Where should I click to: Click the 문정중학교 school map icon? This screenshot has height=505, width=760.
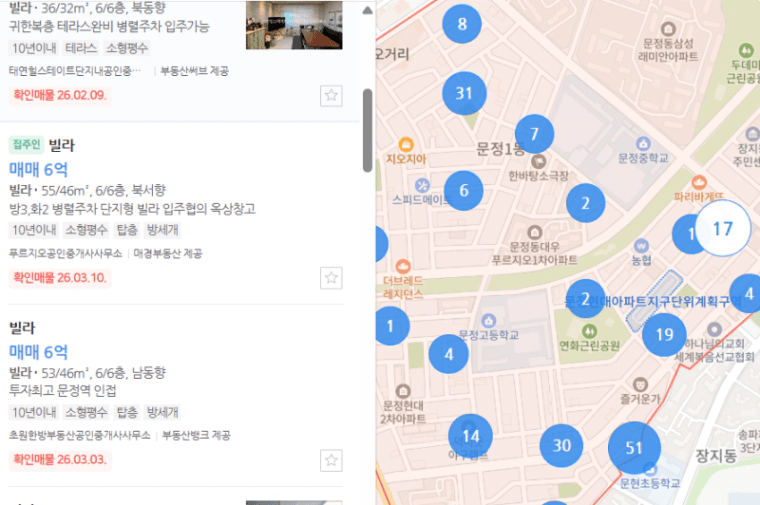[643, 143]
